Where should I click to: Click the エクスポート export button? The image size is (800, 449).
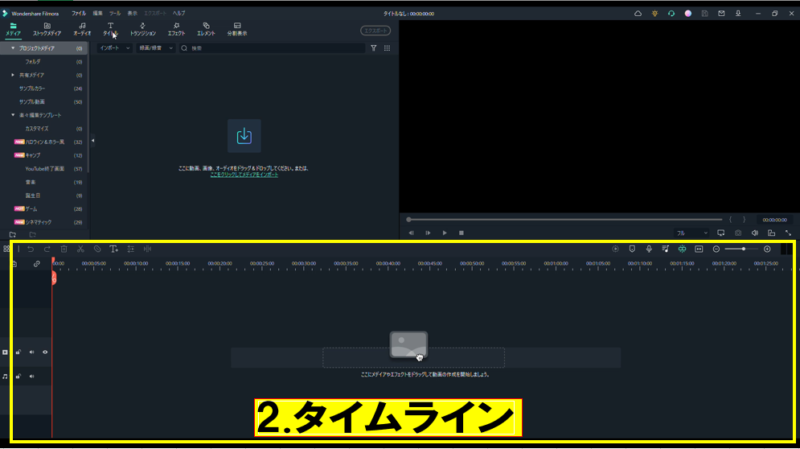(376, 31)
